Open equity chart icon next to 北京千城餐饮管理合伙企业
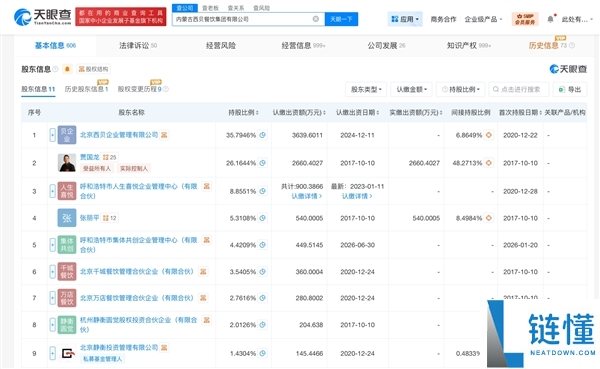 pyautogui.click(x=203, y=271)
